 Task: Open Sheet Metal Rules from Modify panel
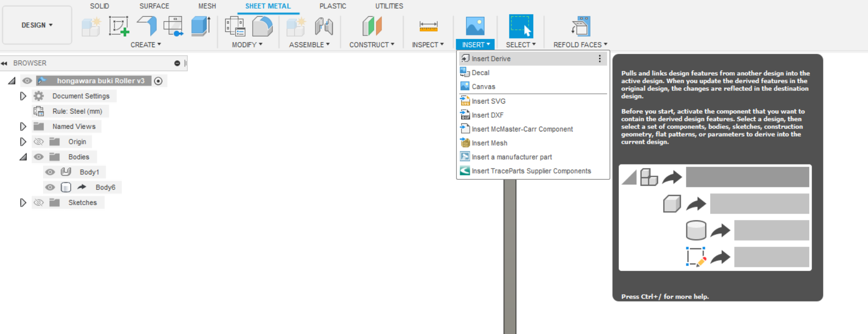pos(235,26)
